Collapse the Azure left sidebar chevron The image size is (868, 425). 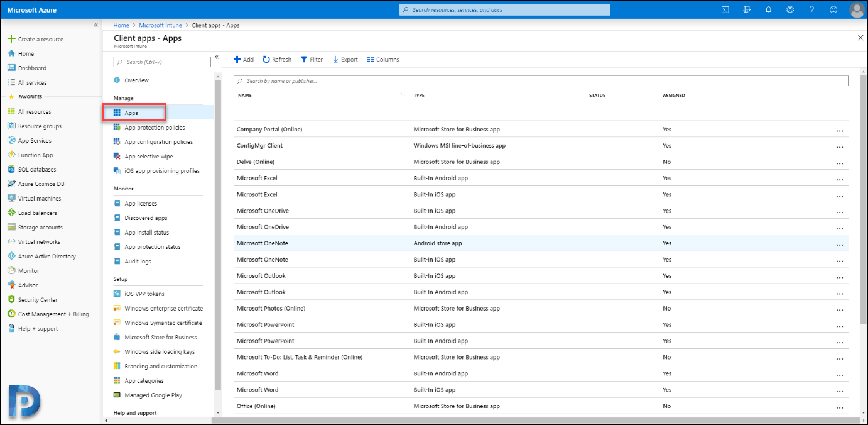click(96, 25)
